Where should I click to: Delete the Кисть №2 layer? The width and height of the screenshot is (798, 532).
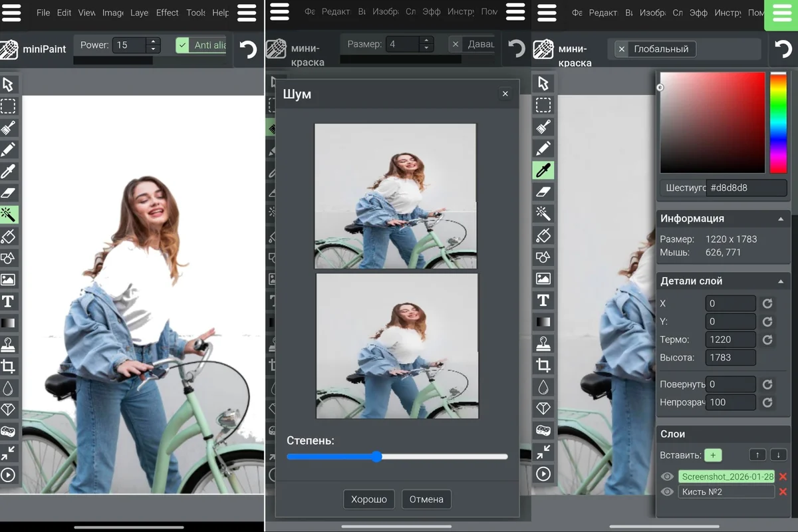[x=783, y=492]
